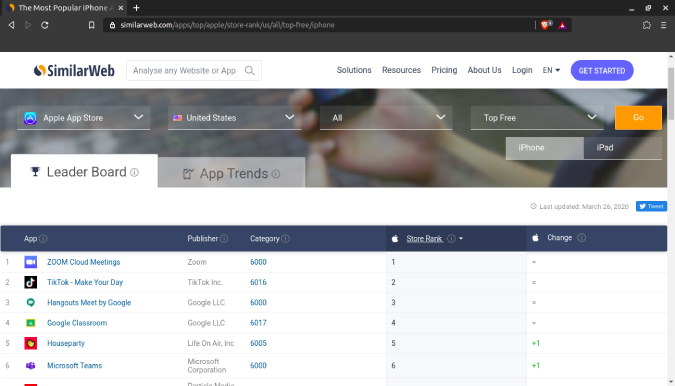675x386 pixels.
Task: Select the iPhone device toggle
Action: [x=545, y=148]
